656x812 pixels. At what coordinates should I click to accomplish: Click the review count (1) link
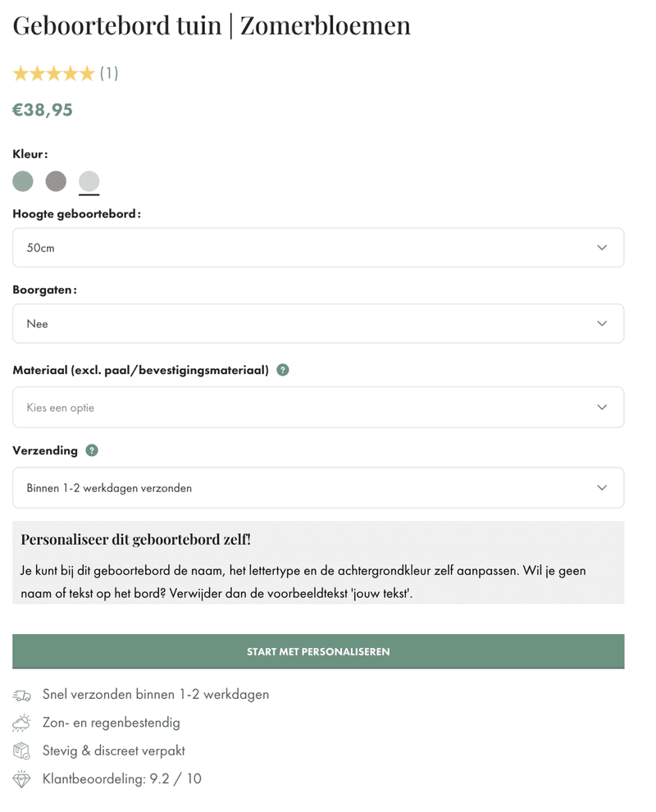pyautogui.click(x=109, y=74)
